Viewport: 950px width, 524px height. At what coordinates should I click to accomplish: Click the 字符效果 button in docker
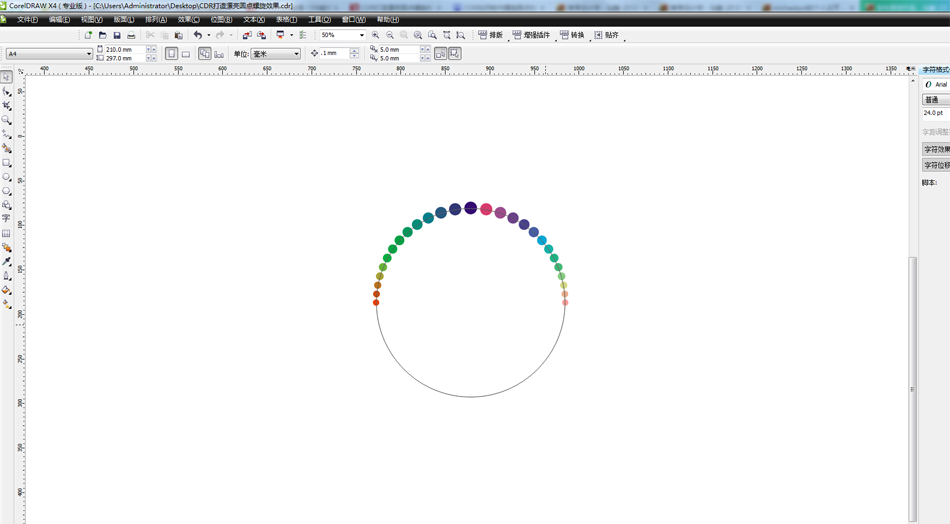click(x=937, y=149)
